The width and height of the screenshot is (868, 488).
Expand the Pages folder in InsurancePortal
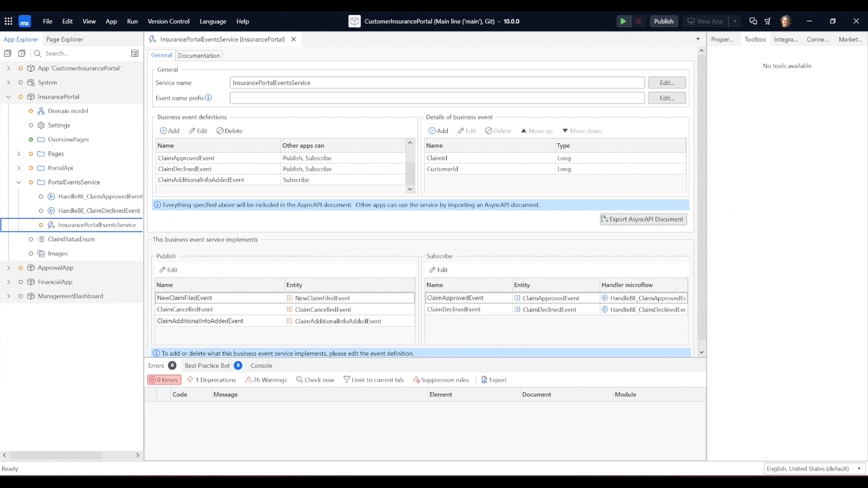(x=18, y=153)
